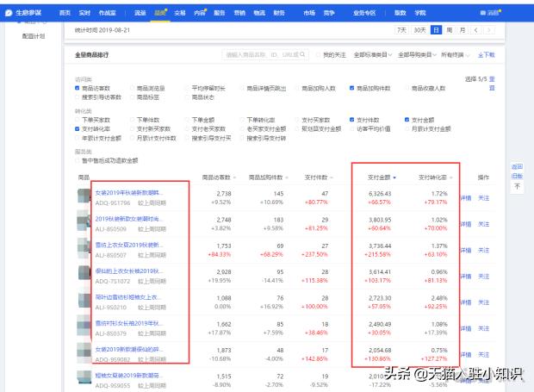Image resolution: width=534 pixels, height=392 pixels.
Task: Open 流量 tab in top navigation
Action: pyautogui.click(x=140, y=13)
